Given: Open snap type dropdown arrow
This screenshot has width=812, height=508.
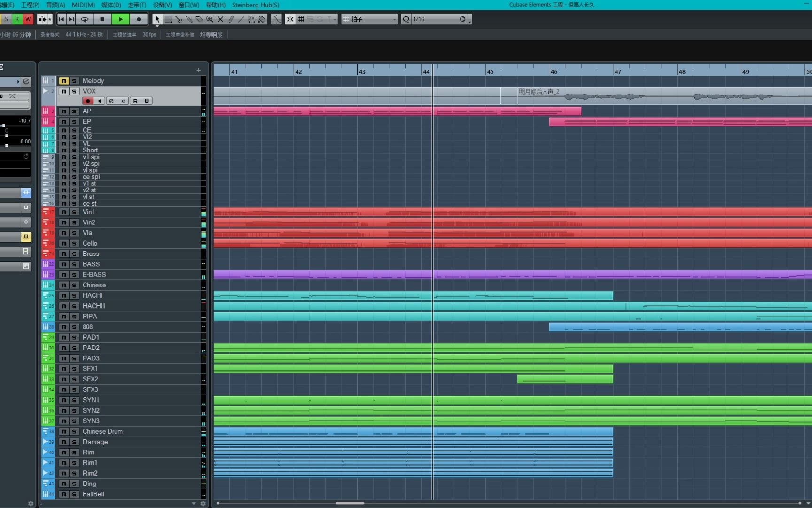Looking at the screenshot, I should pyautogui.click(x=335, y=19).
